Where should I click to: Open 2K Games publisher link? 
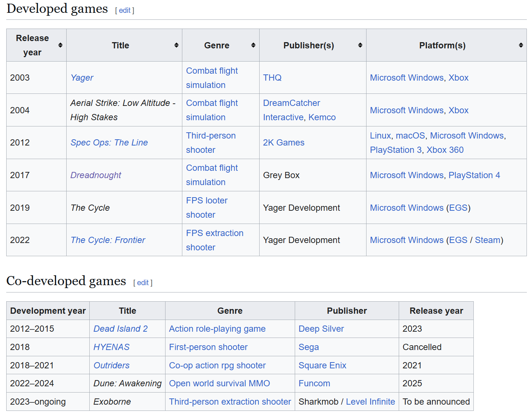click(x=284, y=143)
